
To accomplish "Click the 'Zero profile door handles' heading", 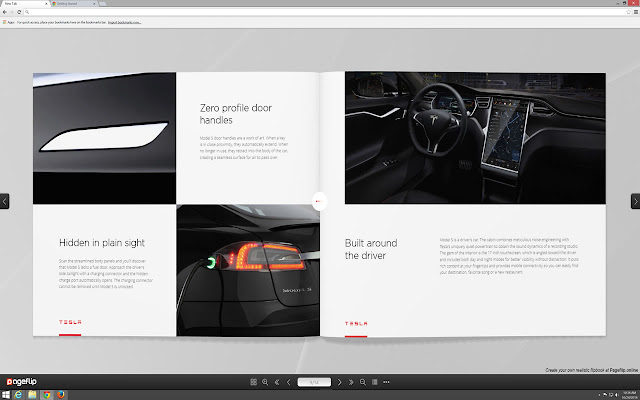I will coord(236,114).
